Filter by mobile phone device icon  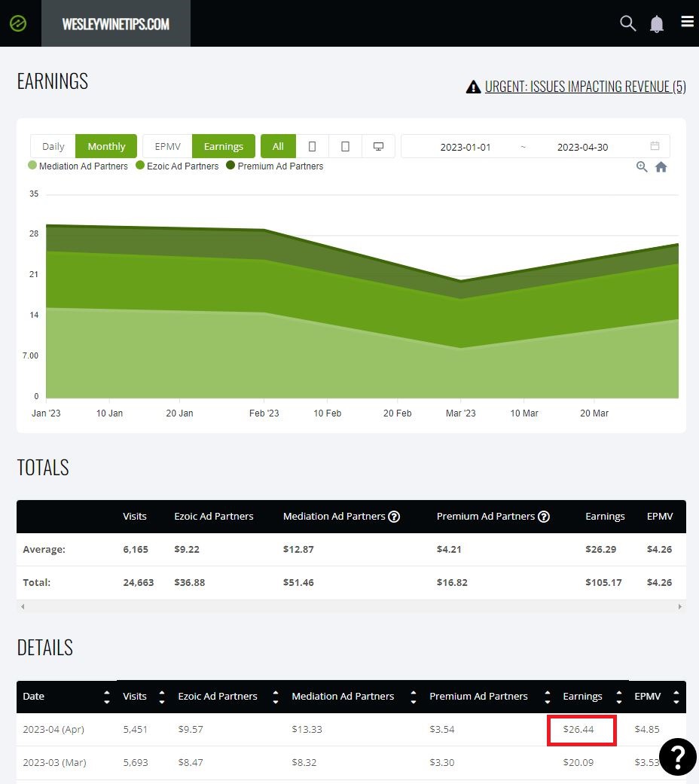click(x=312, y=147)
